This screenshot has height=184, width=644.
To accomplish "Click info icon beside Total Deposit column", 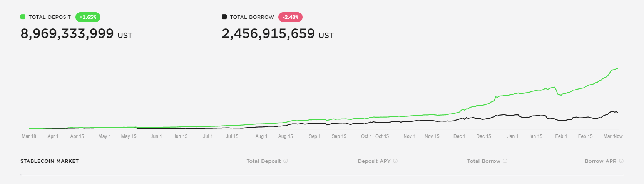I will pyautogui.click(x=286, y=161).
